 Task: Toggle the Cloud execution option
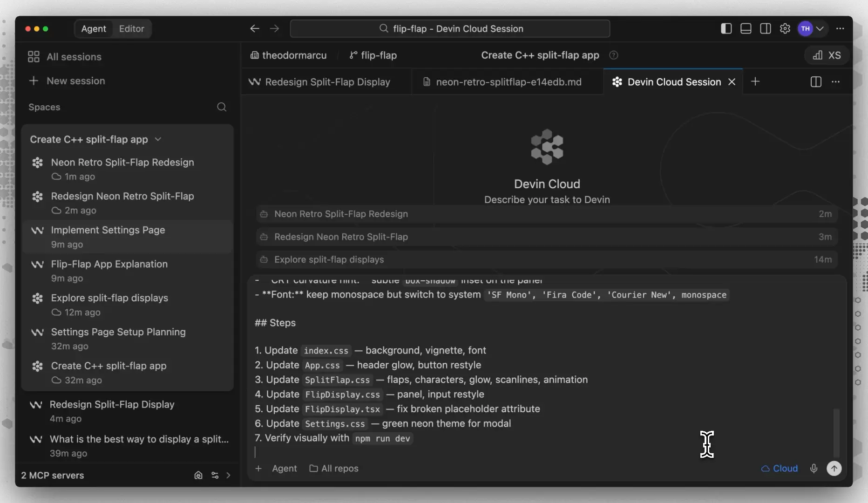click(x=780, y=469)
